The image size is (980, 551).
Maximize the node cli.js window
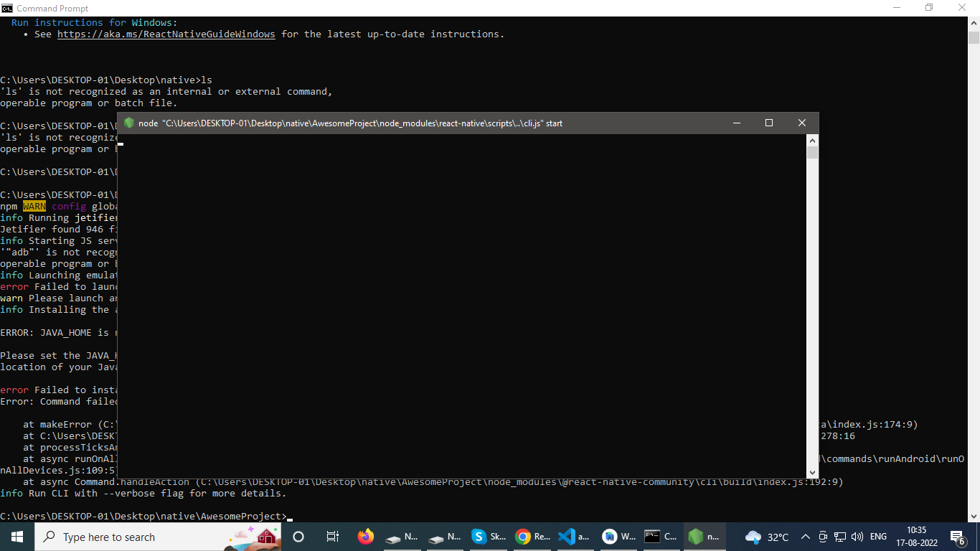click(769, 123)
